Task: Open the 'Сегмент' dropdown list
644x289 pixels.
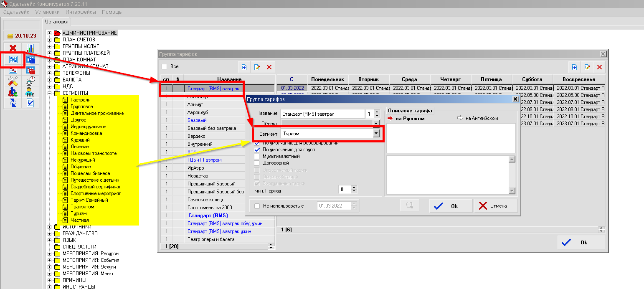Action: [376, 134]
